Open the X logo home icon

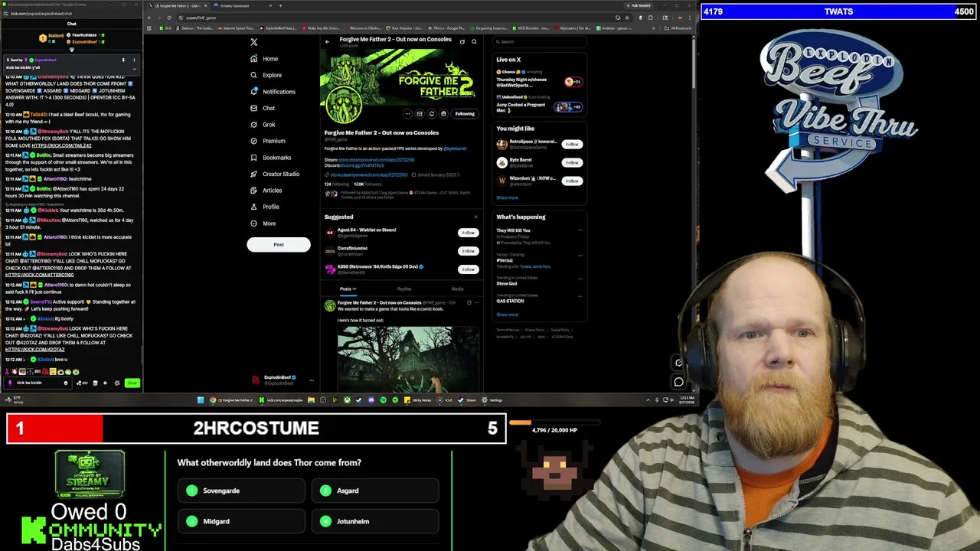(x=254, y=42)
